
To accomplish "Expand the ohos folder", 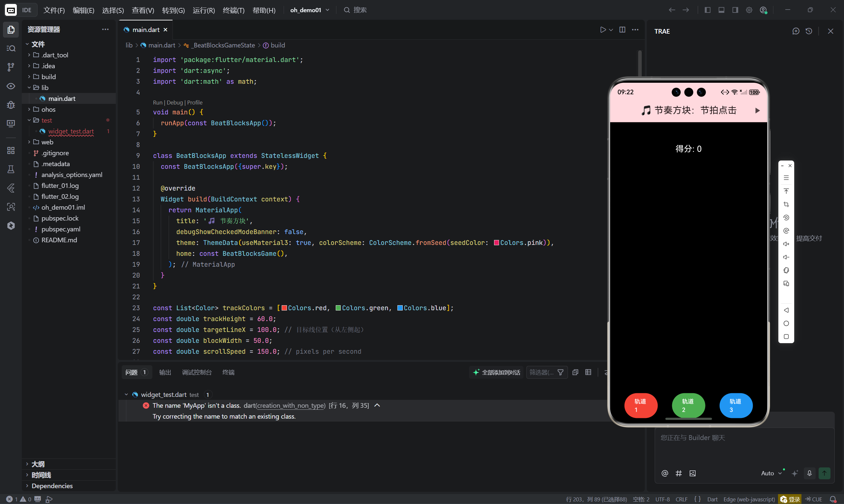I will pos(48,109).
